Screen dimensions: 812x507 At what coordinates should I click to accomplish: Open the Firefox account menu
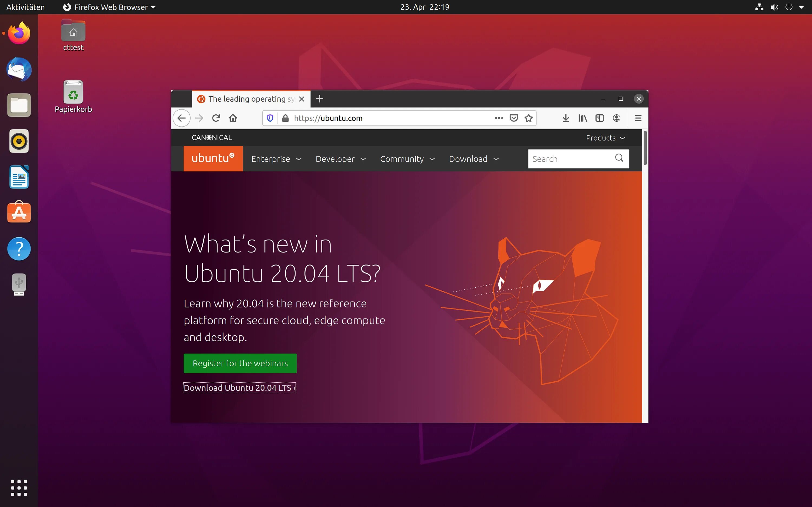click(617, 118)
